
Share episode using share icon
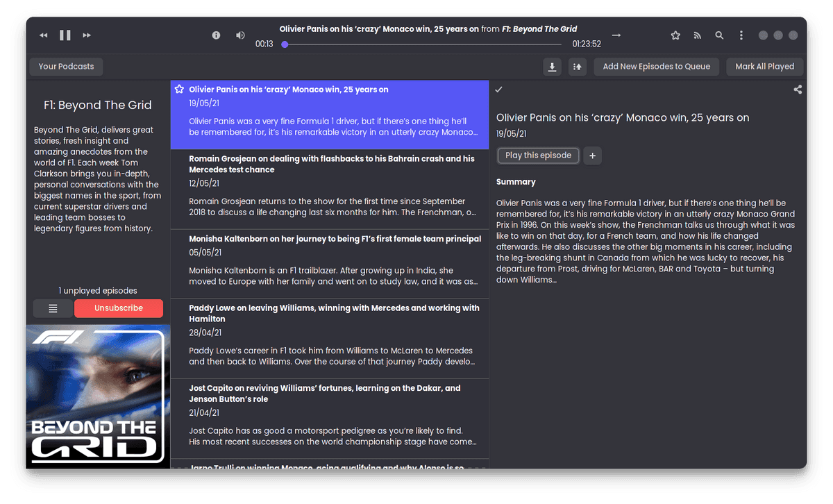798,90
